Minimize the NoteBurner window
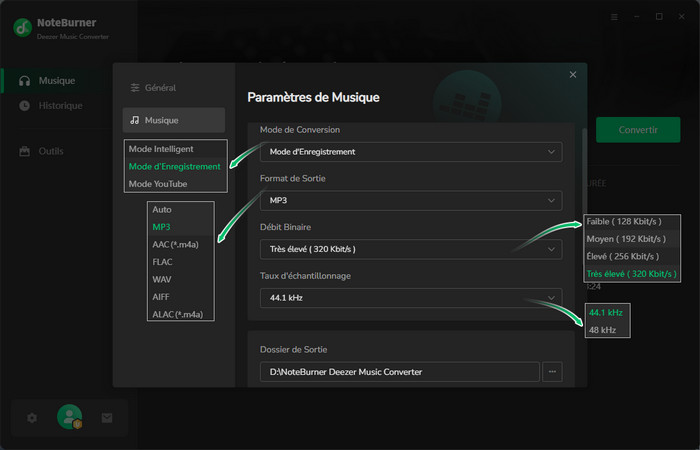700x450 pixels. point(637,17)
